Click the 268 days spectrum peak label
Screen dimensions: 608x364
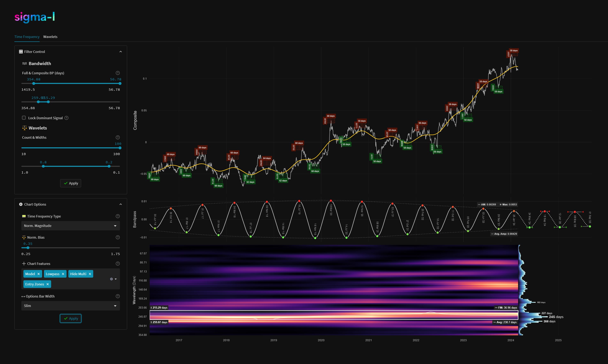549,322
